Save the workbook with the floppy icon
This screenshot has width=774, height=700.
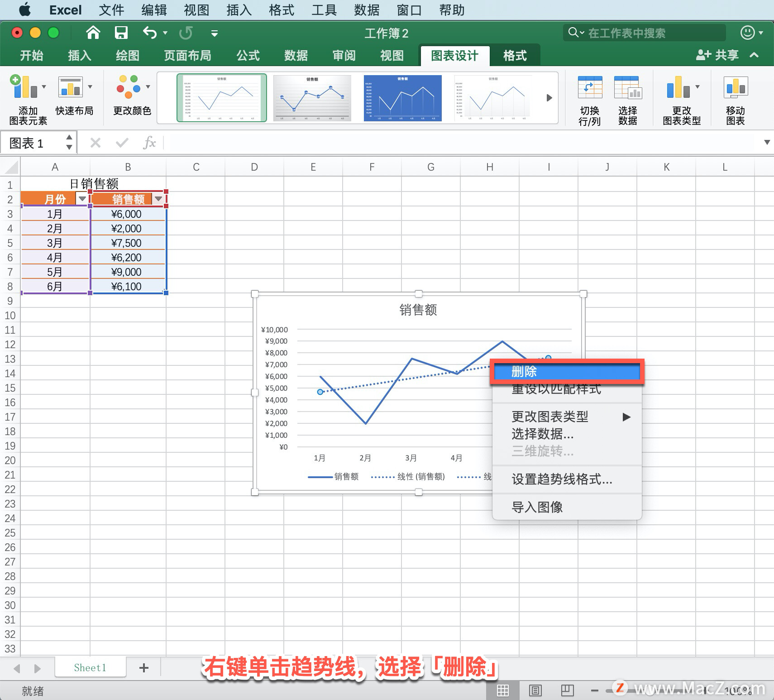(121, 33)
